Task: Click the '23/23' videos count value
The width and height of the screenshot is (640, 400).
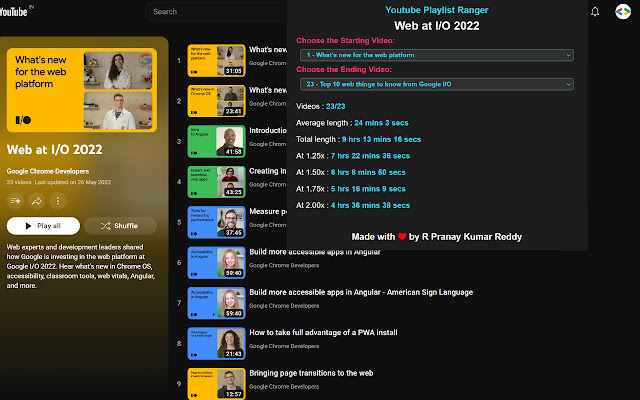Action: (336, 106)
